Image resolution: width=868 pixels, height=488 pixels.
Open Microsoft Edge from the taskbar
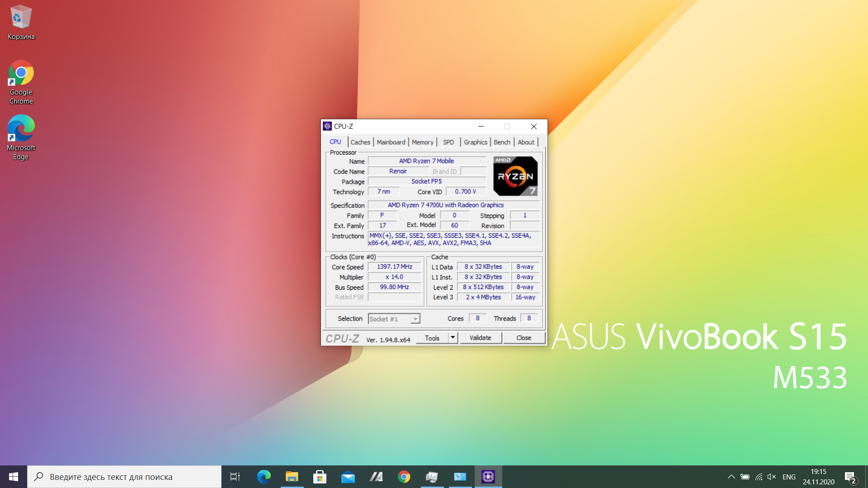264,477
